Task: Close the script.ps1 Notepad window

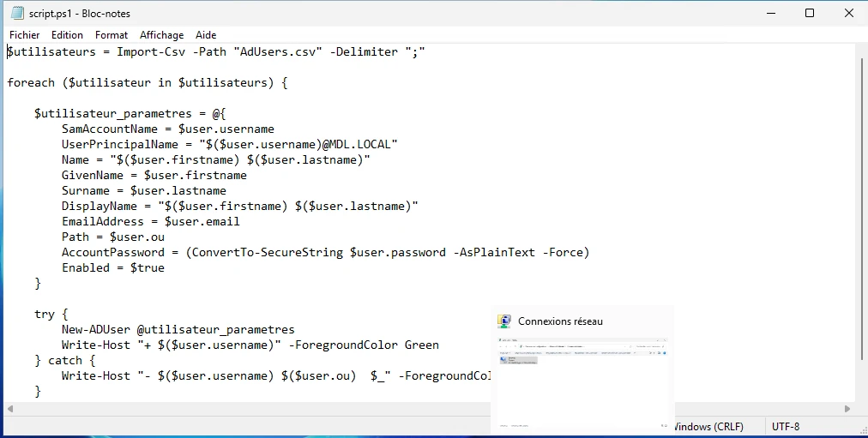Action: (x=848, y=13)
